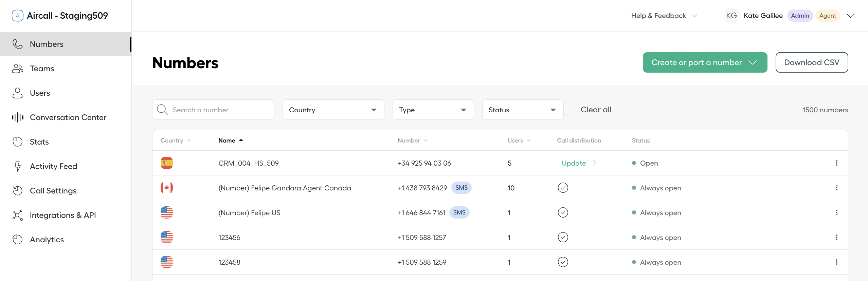The height and width of the screenshot is (281, 868).
Task: Open the Status filter dropdown
Action: coord(522,110)
